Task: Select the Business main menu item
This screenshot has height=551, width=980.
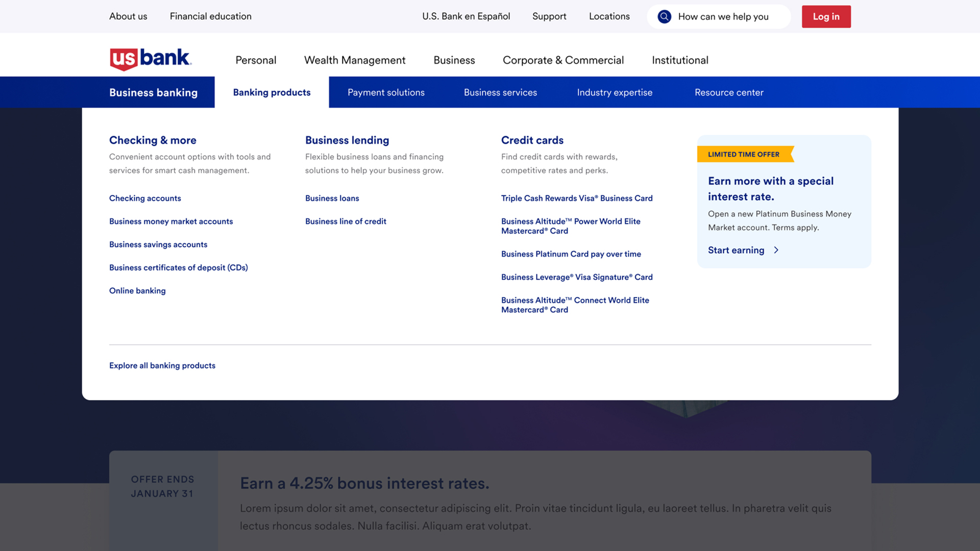Action: pos(454,60)
